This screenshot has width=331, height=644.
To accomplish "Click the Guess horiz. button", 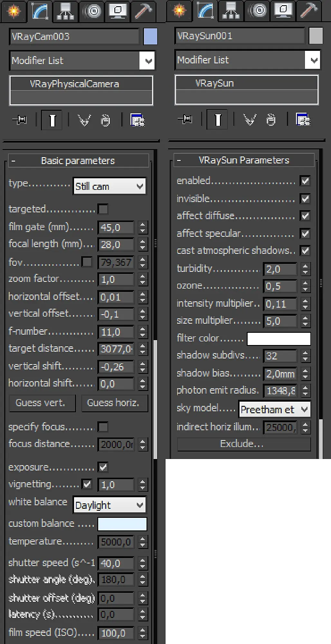I will click(115, 403).
